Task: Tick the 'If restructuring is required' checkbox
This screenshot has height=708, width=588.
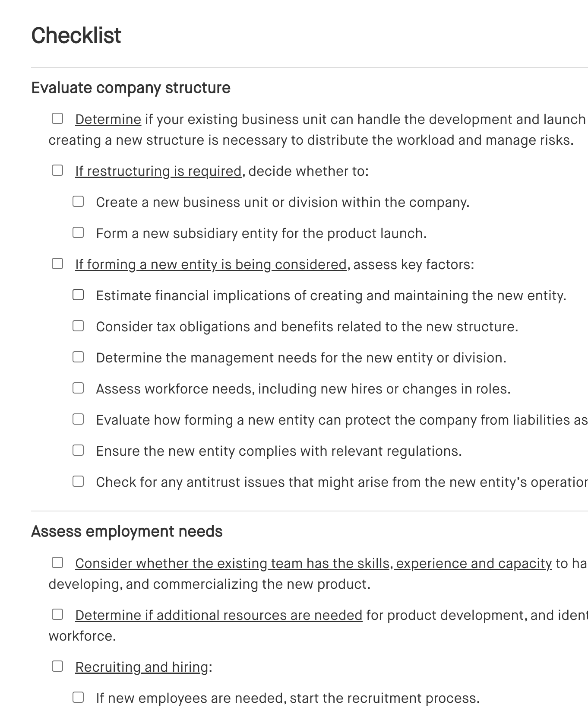Action: click(x=57, y=170)
